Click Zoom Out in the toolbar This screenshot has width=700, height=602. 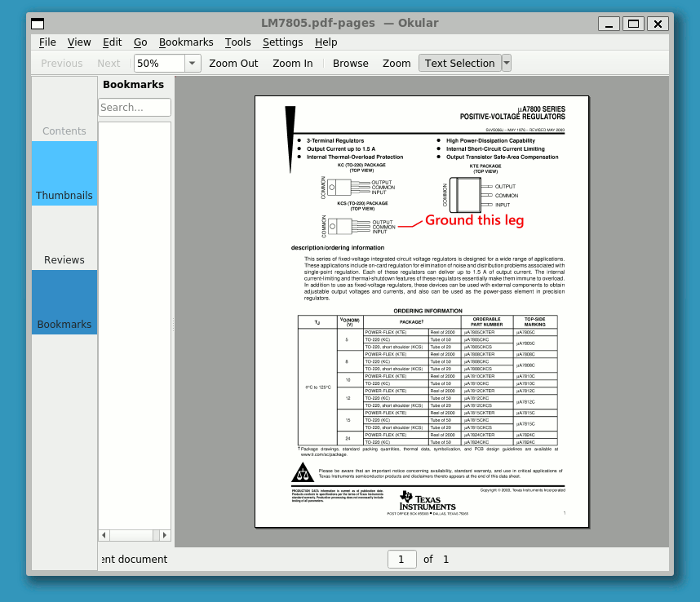pyautogui.click(x=233, y=64)
